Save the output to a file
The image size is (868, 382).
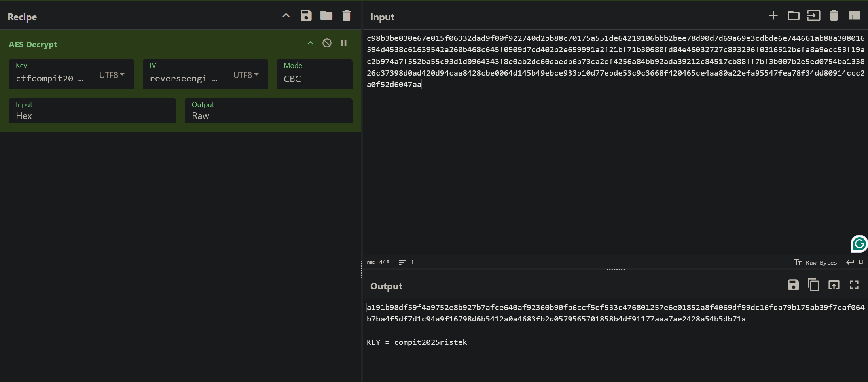(x=794, y=285)
